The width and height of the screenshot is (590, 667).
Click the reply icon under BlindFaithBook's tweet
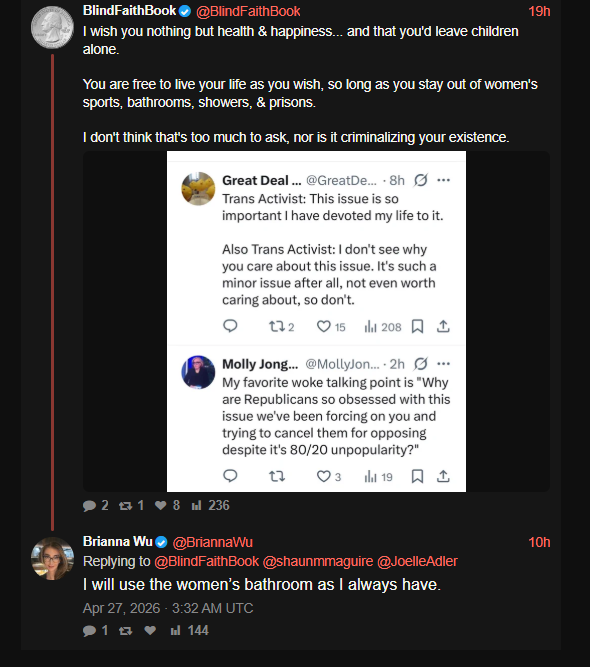point(89,505)
